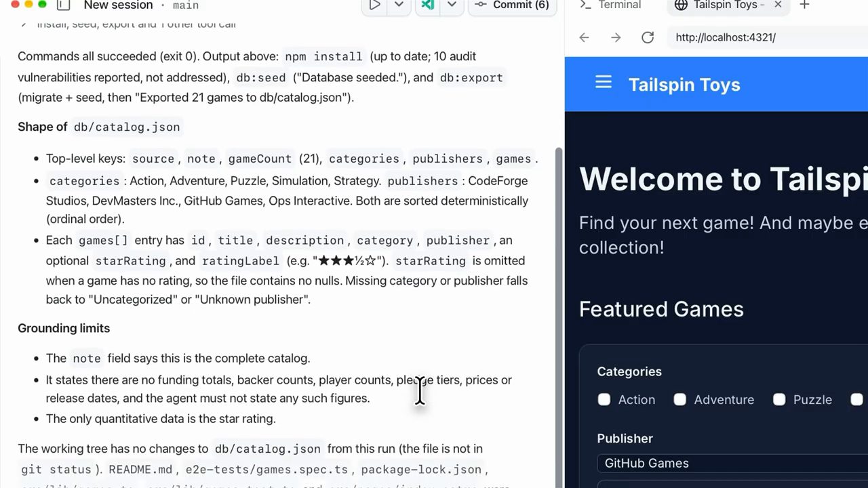Click the 'ratingLabel' code text
This screenshot has height=488, width=868.
click(240, 261)
